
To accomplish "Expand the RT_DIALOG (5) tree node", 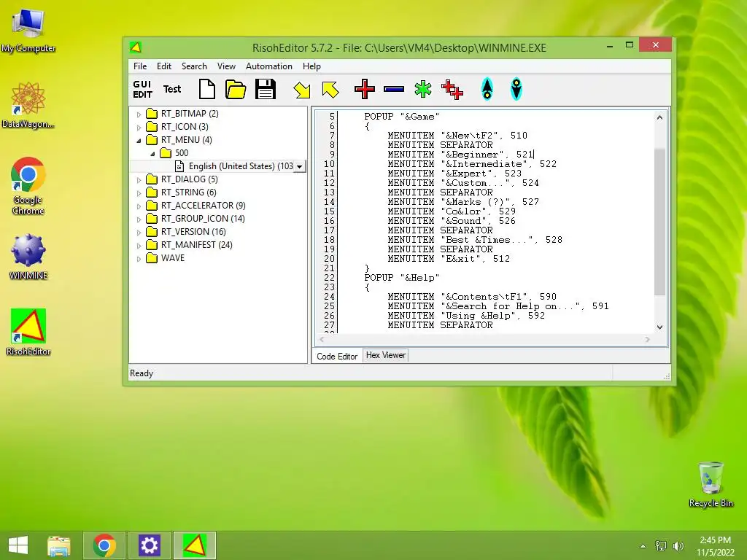I will click(x=139, y=180).
